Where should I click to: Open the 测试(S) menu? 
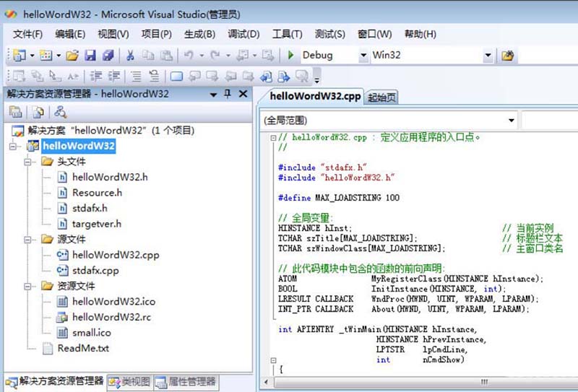[x=330, y=34]
